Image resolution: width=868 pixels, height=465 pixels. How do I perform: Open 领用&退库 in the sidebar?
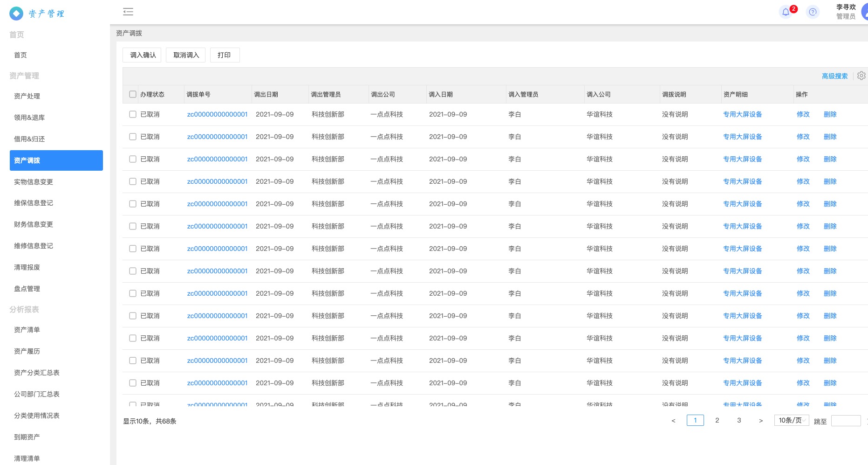29,118
